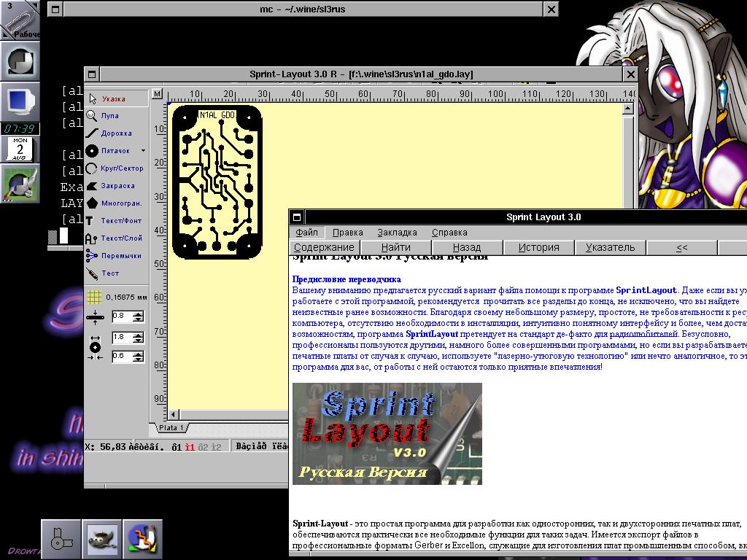Click the paperclip workspace clip icon
The height and width of the screenshot is (560, 747).
click(x=20, y=20)
